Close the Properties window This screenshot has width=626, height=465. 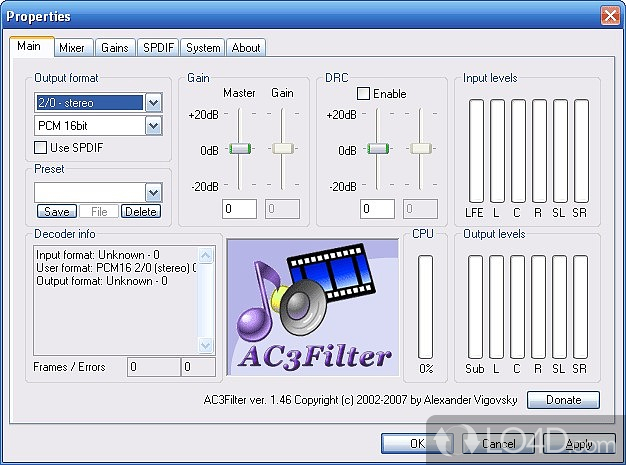click(x=610, y=16)
